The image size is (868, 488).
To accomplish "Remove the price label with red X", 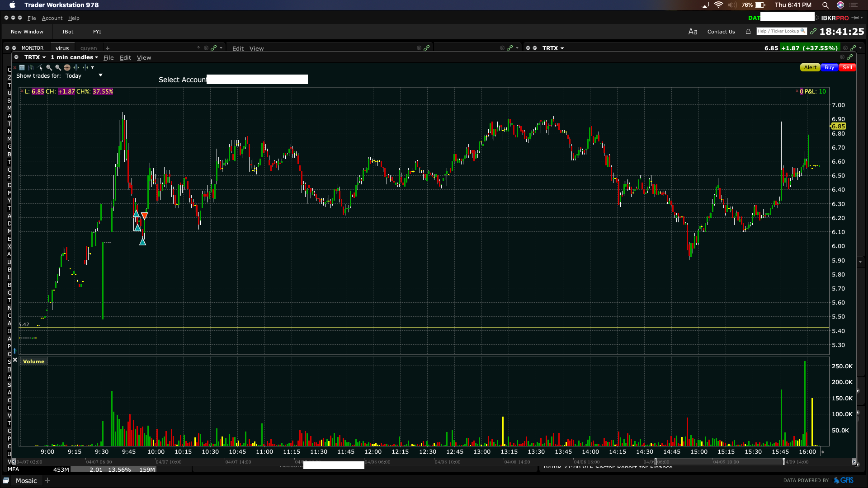I will 22,91.
